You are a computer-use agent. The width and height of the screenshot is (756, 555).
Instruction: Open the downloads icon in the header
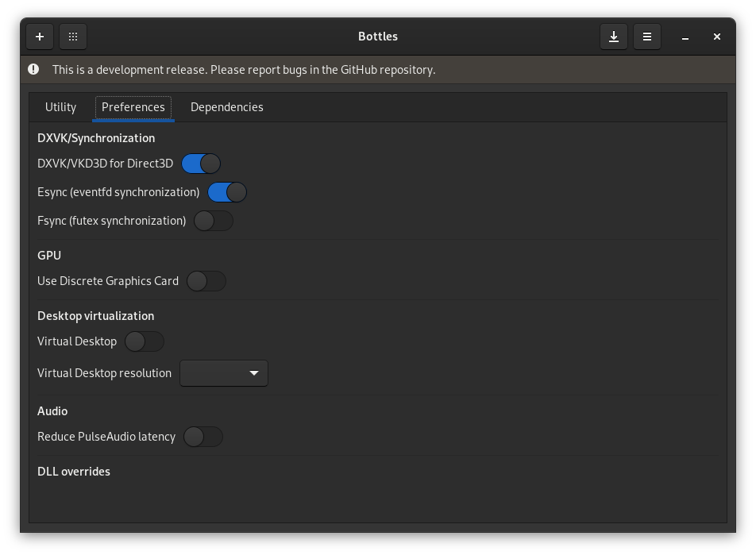click(614, 37)
